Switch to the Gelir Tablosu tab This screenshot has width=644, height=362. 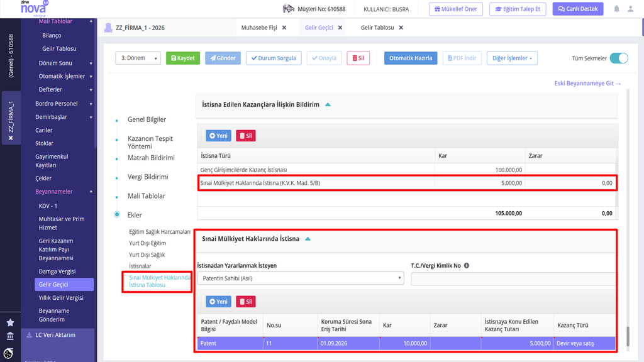[377, 28]
